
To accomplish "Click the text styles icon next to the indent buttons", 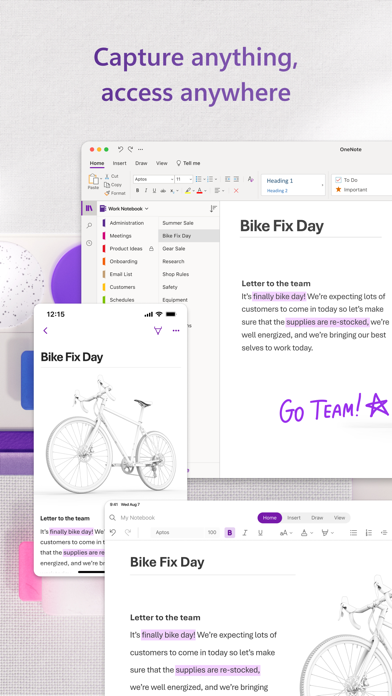I will tap(250, 179).
